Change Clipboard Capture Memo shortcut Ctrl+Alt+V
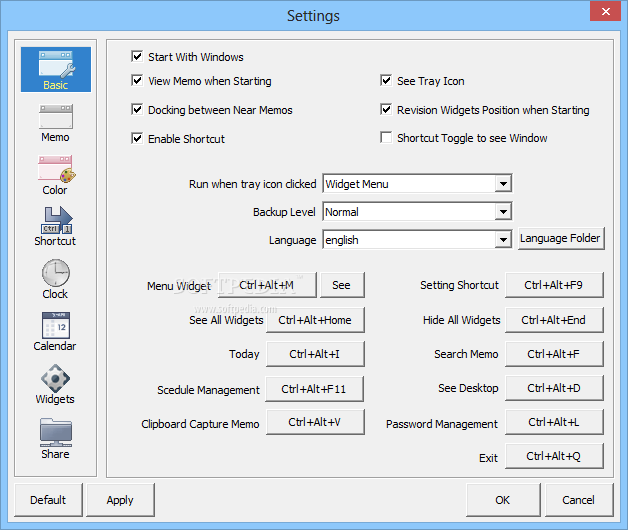The image size is (628, 530). click(x=315, y=422)
